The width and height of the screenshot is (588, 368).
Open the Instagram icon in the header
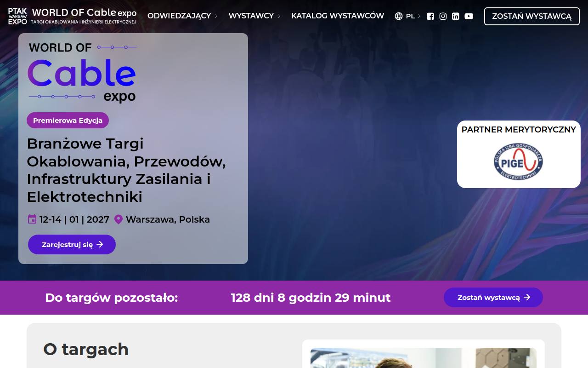click(443, 16)
